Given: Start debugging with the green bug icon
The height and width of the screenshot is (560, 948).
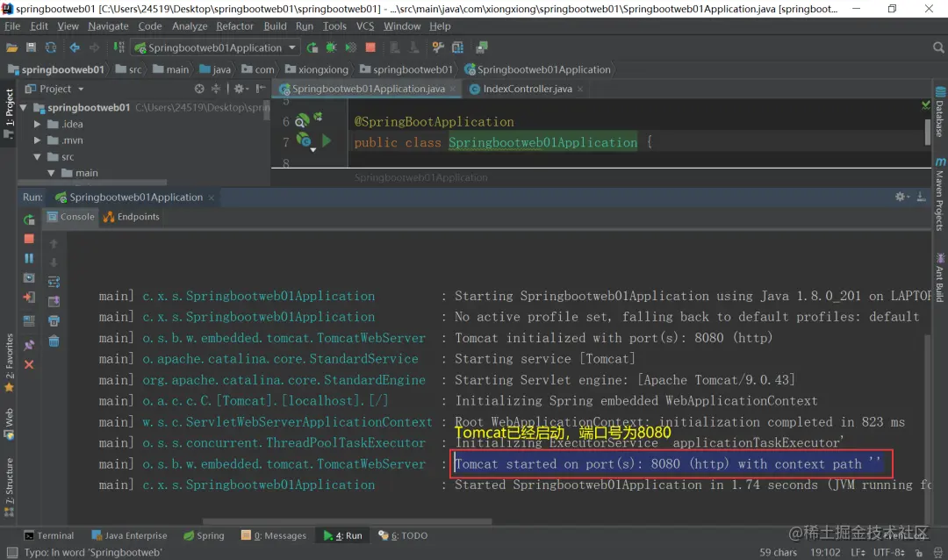Looking at the screenshot, I should coord(331,47).
